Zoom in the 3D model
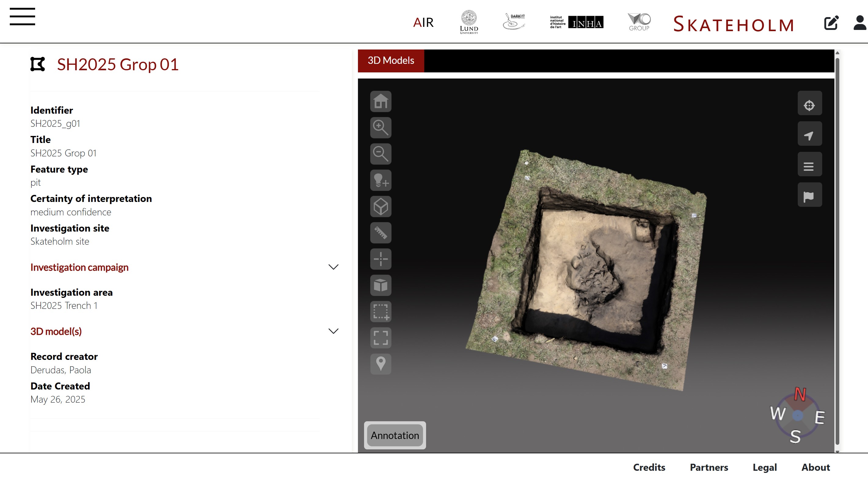The width and height of the screenshot is (868, 479). click(x=381, y=127)
